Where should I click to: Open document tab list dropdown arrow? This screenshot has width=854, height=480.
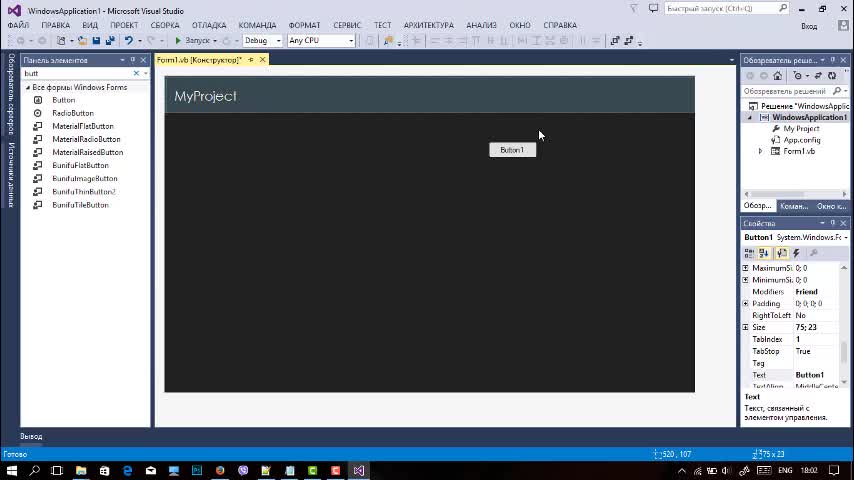click(731, 60)
